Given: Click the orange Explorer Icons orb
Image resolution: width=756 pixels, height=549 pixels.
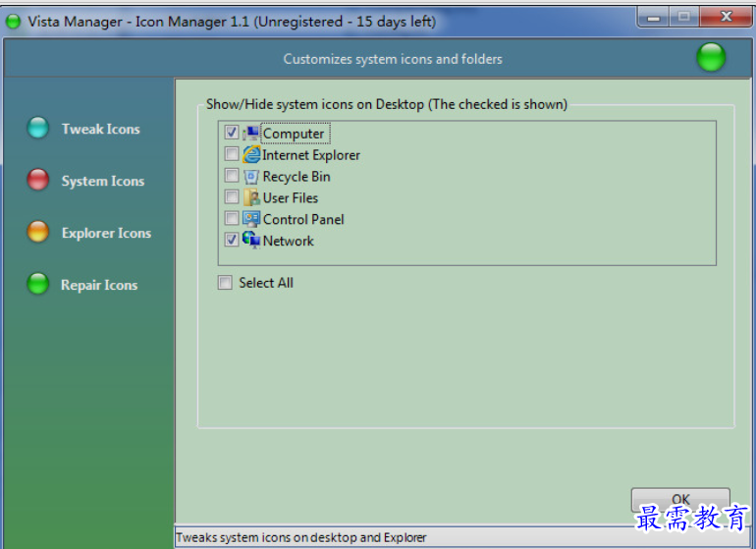Looking at the screenshot, I should tap(37, 232).
